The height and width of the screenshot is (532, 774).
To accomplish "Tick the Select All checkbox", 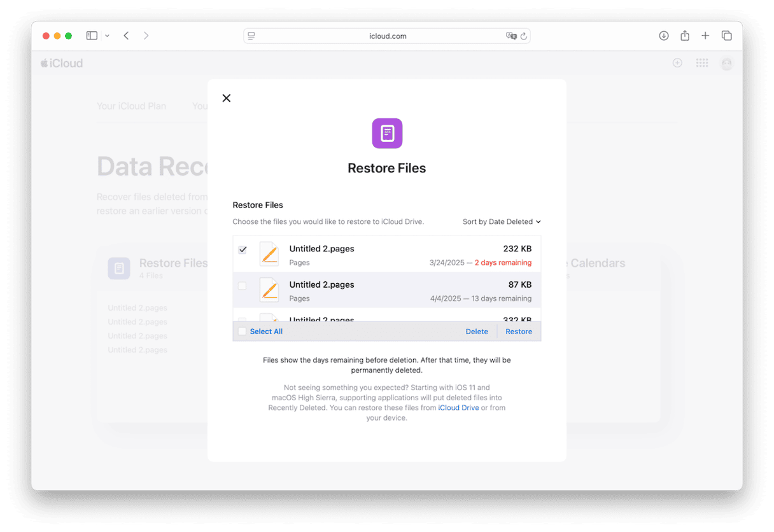I will (x=242, y=331).
